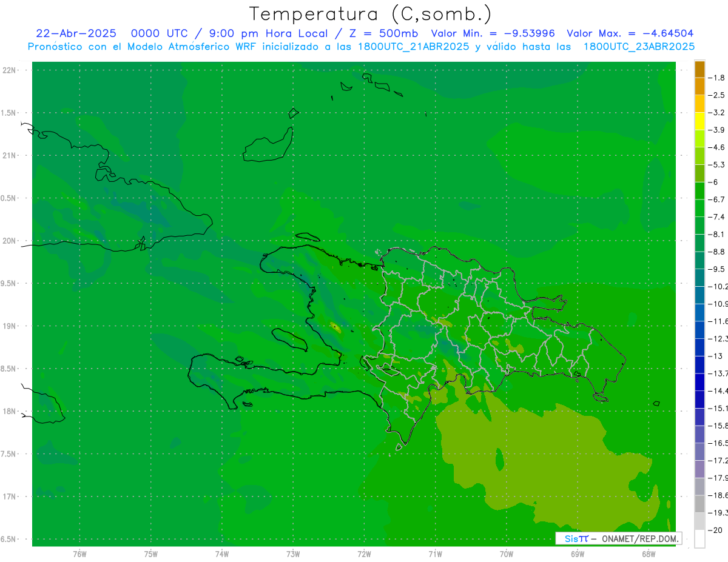Pick the white swatch at the legend bottom

[699, 539]
